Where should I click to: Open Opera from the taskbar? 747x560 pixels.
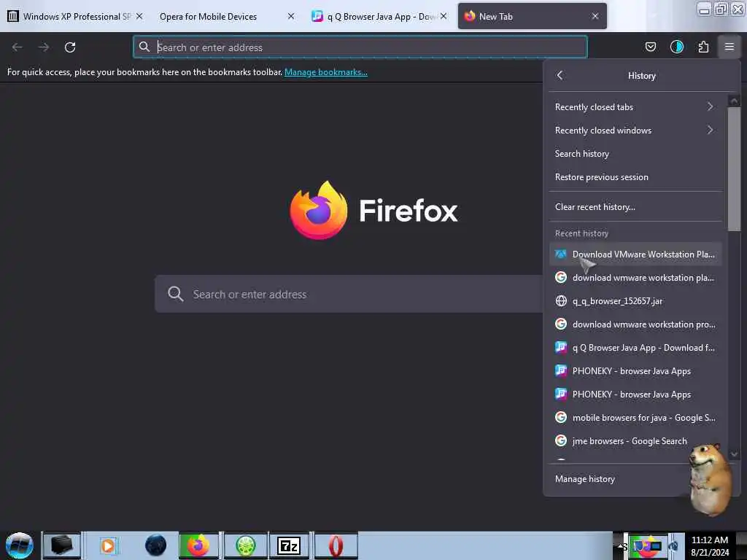click(336, 545)
